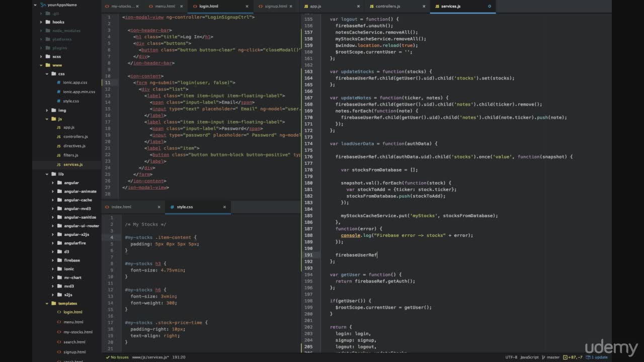644x362 pixels.
Task: Open the No Issues linter status
Action: point(117,357)
